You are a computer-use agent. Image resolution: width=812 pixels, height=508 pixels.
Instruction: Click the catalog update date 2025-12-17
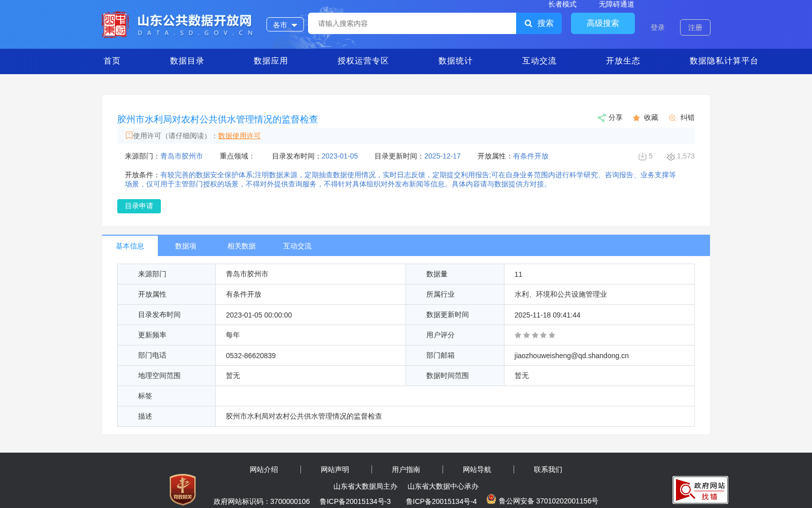tap(443, 156)
